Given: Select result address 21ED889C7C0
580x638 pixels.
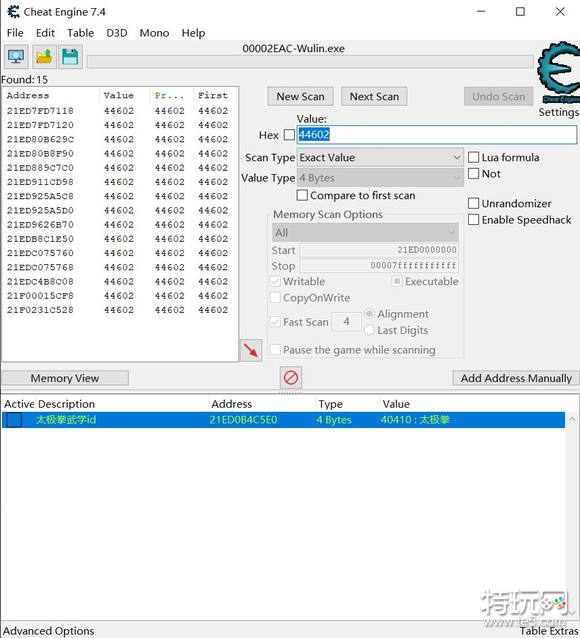Looking at the screenshot, I should 40,168.
